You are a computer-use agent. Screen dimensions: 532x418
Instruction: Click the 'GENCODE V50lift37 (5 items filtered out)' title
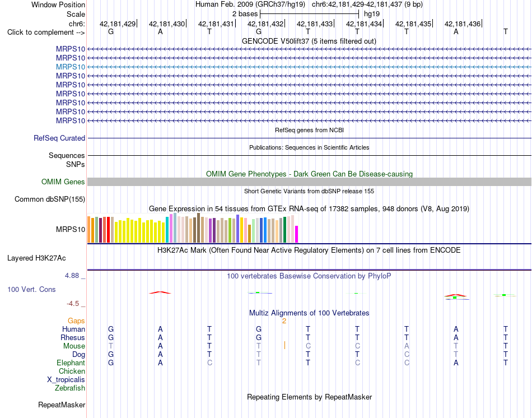309,41
